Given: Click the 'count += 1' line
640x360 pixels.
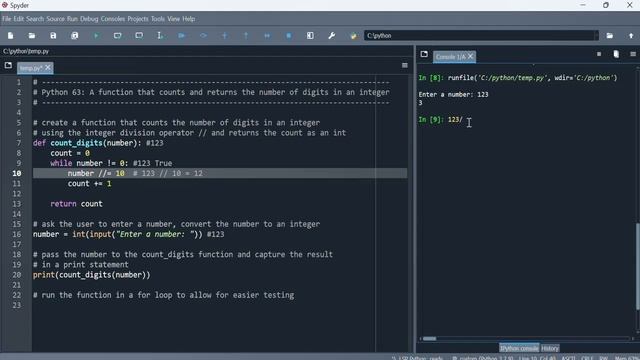Looking at the screenshot, I should [x=89, y=184].
